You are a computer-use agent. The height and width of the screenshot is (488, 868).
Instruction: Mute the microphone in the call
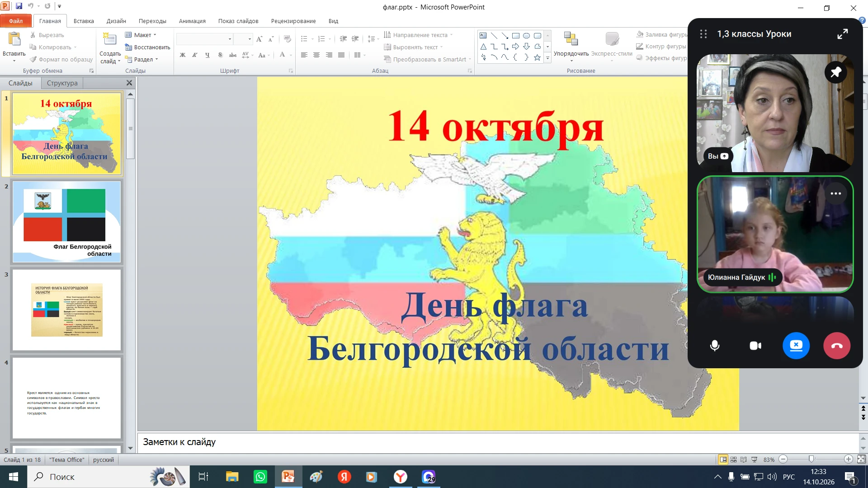(714, 346)
